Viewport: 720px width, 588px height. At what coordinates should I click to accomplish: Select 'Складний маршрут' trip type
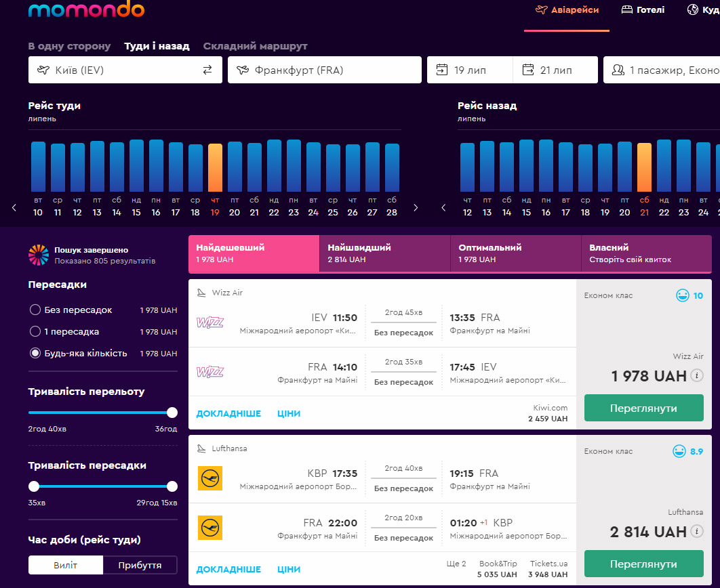point(256,46)
